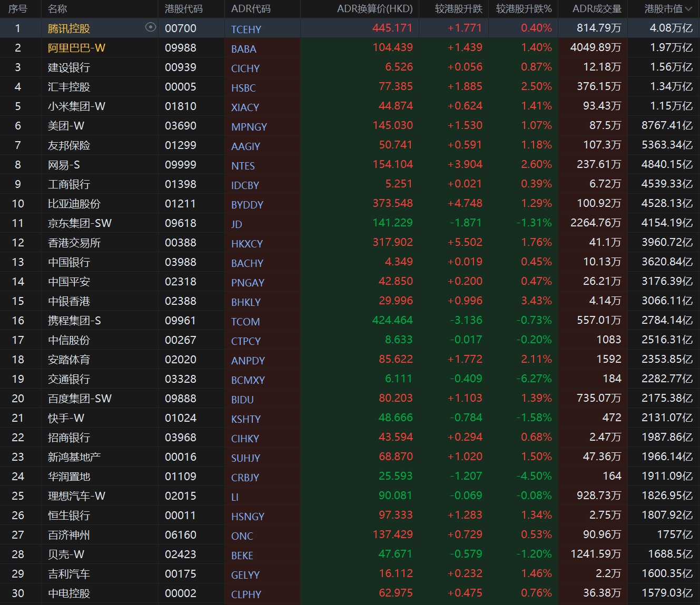700x605 pixels.
Task: Click the ADR volume 557.01万
Action: tap(599, 320)
